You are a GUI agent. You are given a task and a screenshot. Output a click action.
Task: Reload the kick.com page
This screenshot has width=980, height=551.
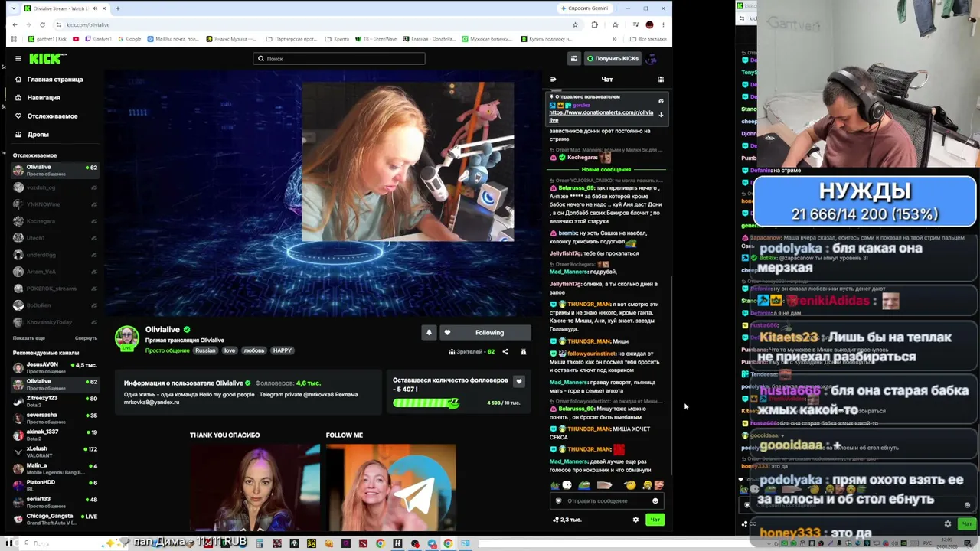(42, 24)
